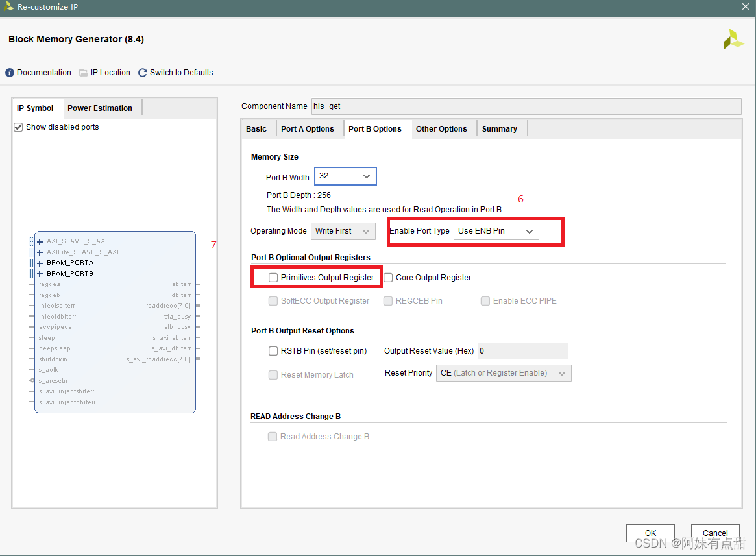Click the injectdbiterr port label
This screenshot has width=756, height=556.
coord(57,317)
